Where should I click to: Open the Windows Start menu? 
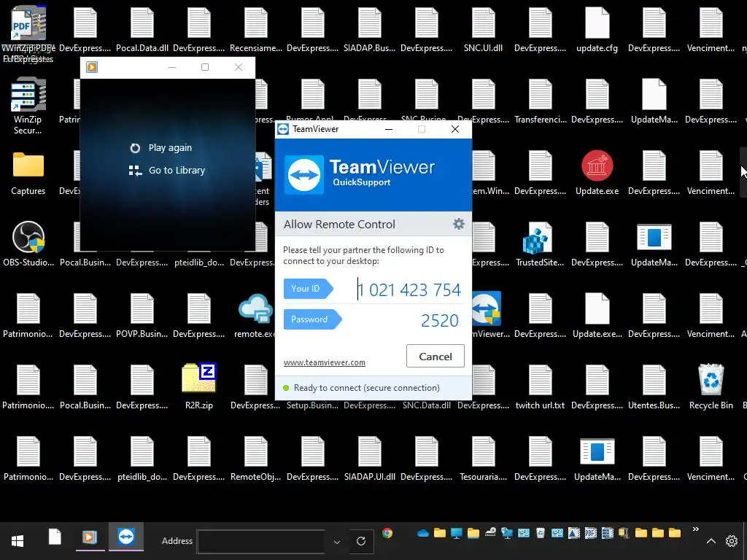(18, 540)
